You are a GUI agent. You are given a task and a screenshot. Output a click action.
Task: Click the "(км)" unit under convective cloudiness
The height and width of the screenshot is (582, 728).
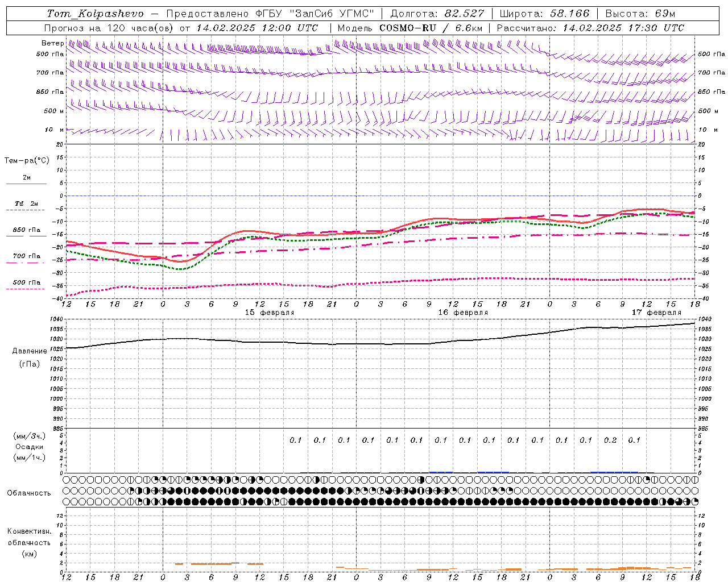point(29,554)
